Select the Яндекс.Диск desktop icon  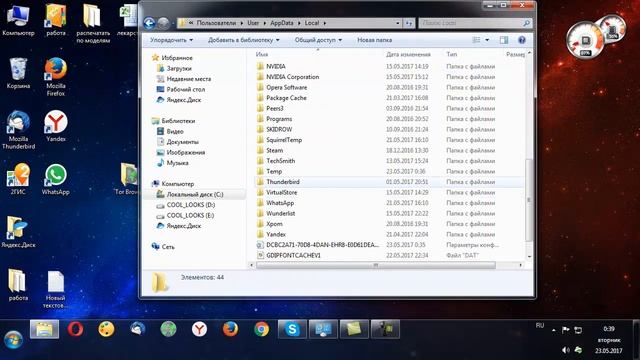click(x=18, y=232)
